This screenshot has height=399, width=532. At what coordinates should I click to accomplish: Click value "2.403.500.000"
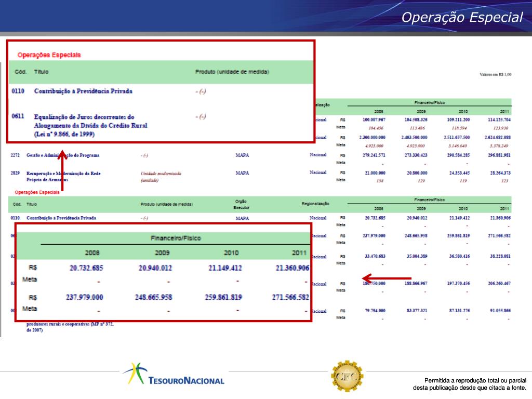414,137
